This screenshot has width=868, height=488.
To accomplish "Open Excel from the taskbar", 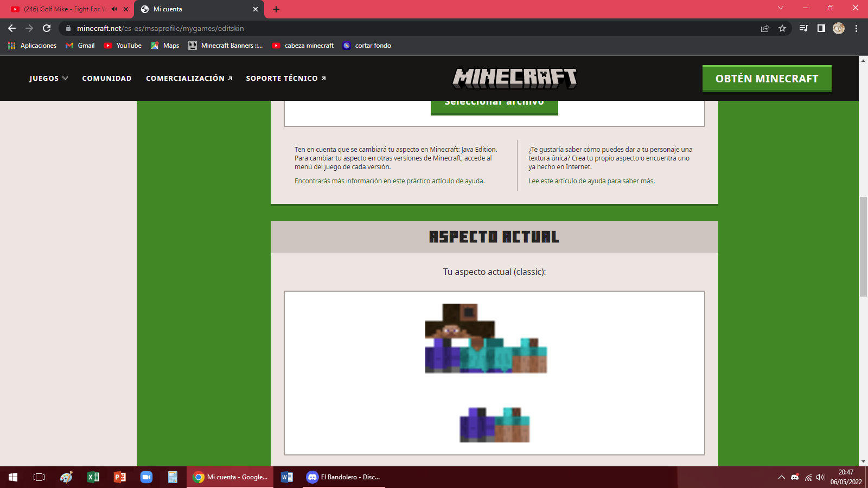I will [93, 477].
